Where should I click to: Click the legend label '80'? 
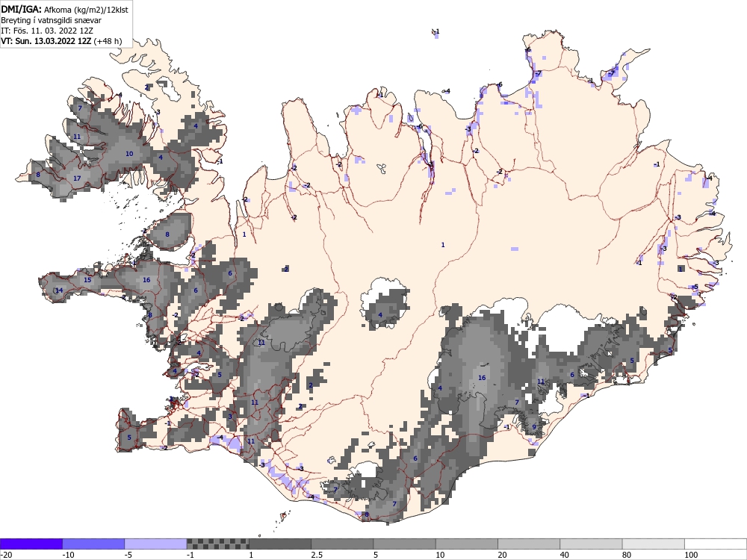[627, 555]
